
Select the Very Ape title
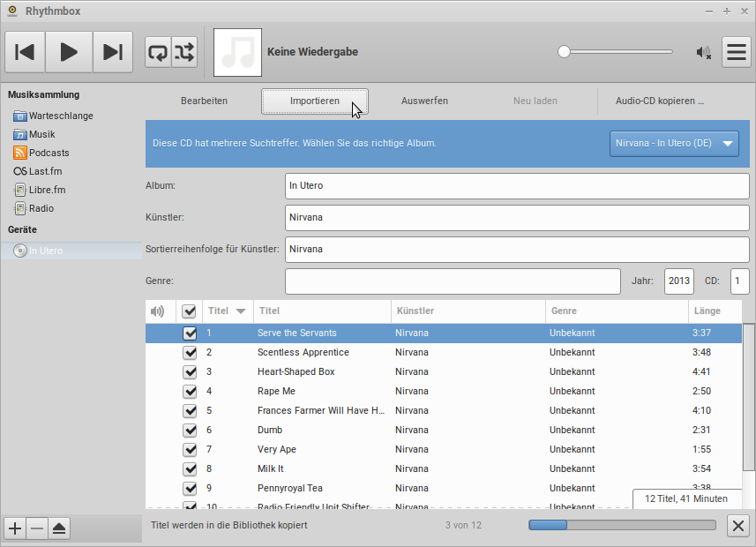coord(277,450)
